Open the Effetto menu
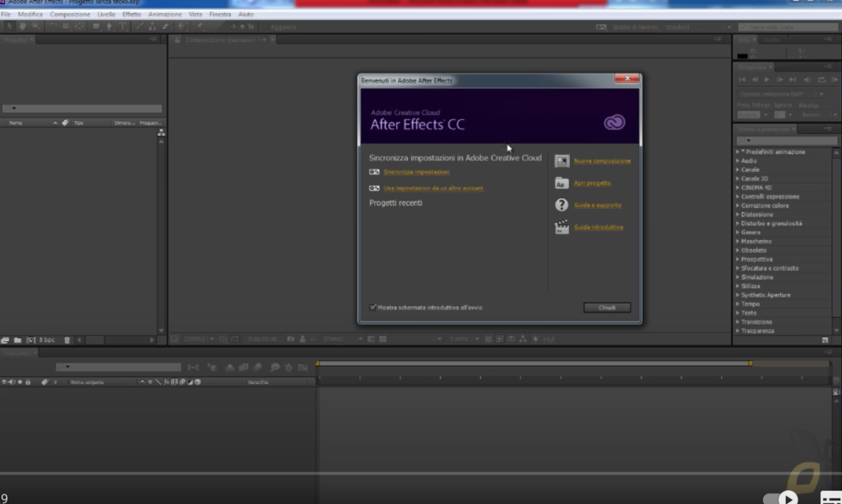Viewport: 842px width, 504px height. [132, 15]
